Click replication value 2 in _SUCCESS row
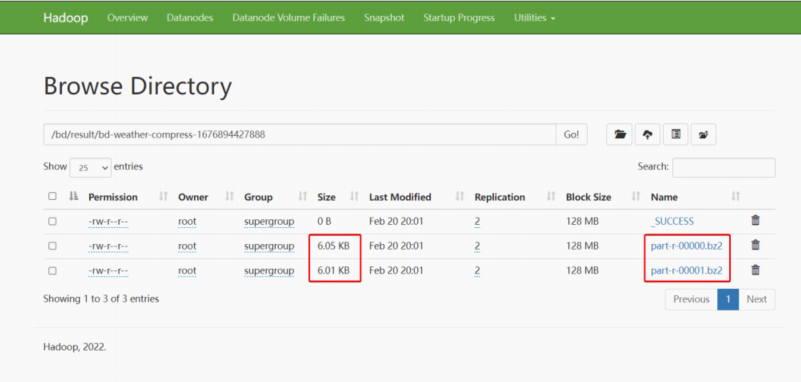 (477, 222)
